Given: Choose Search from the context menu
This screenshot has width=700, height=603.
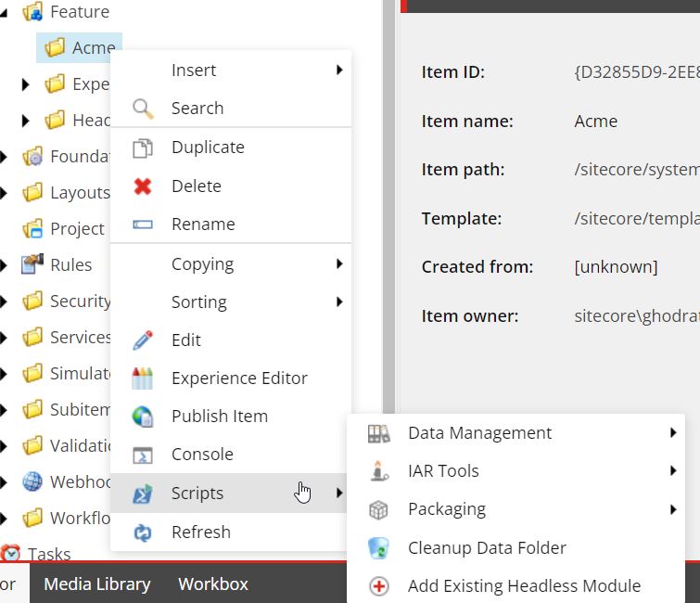Looking at the screenshot, I should click(231, 109).
